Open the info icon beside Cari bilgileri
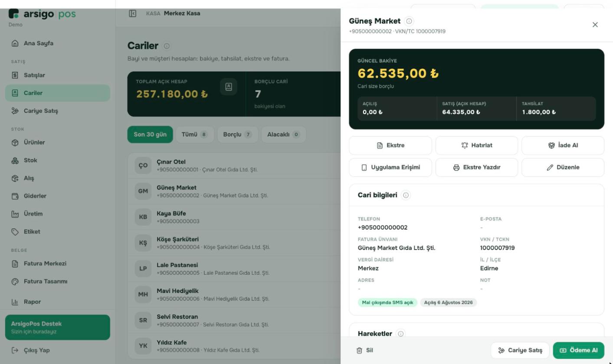Viewport: 613px width, 364px height. point(406,195)
